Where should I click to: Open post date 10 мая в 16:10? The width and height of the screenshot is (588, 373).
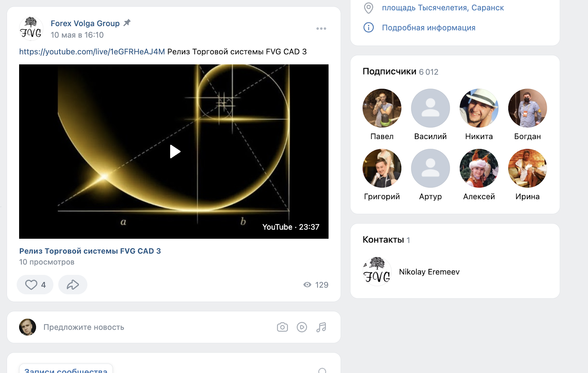[77, 35]
